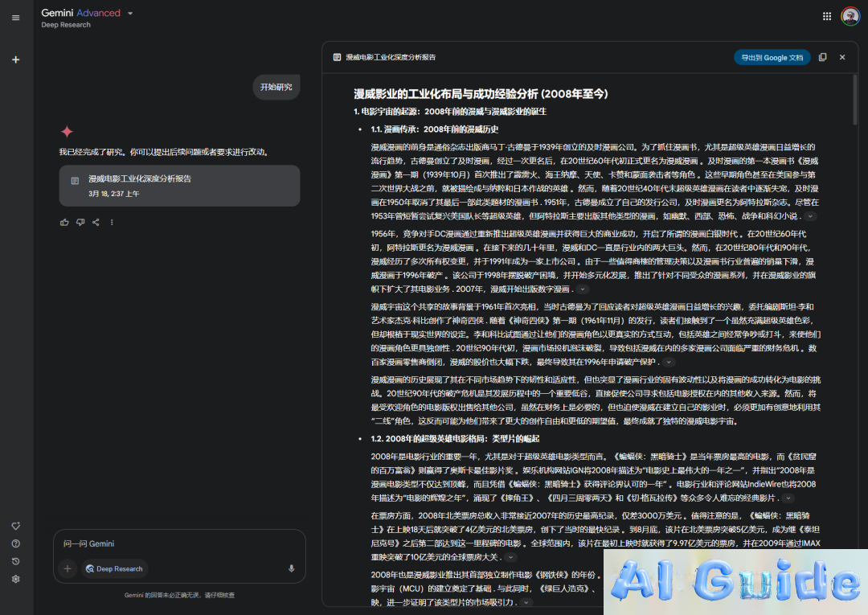This screenshot has height=615, width=868.
Task: Click heading 1.1. 漫画传承：2008年前的漫威历史
Action: click(435, 129)
